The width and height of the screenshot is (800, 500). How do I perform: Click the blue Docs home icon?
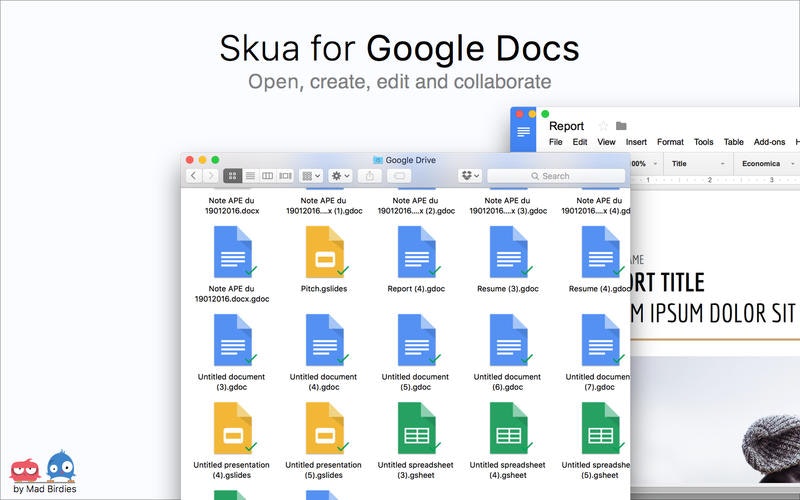pyautogui.click(x=523, y=133)
